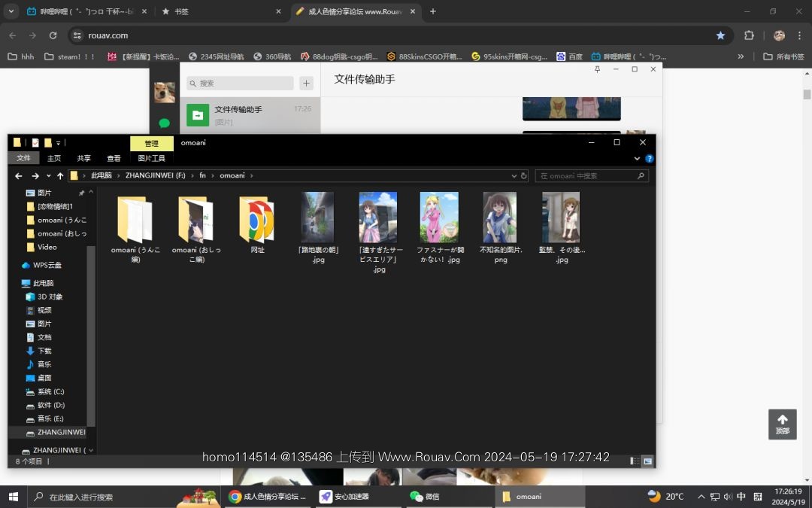This screenshot has height=508, width=812.
Task: Open WeChat (微信) from the taskbar
Action: (x=425, y=497)
